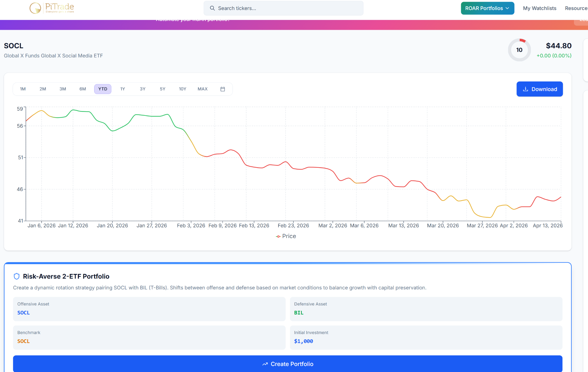Click the risk score gauge showing 10

[x=519, y=50]
